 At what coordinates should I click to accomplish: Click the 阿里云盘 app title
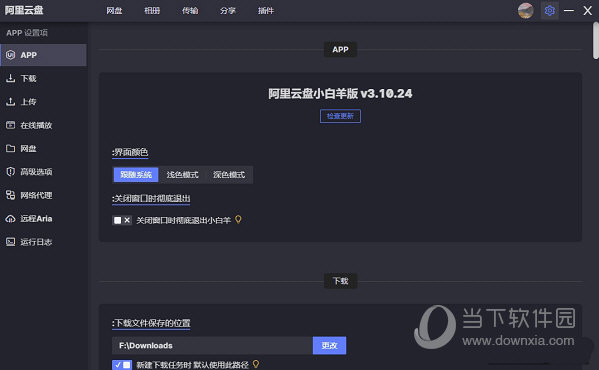point(24,10)
